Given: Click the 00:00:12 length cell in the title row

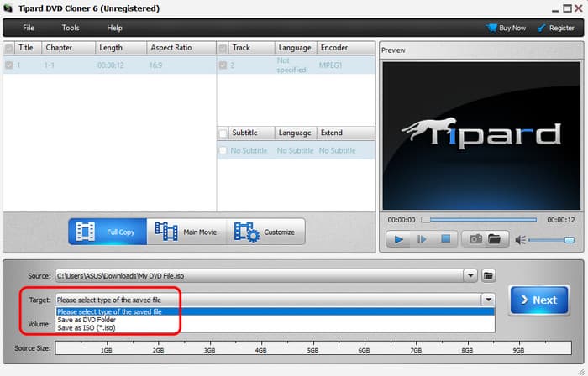Looking at the screenshot, I should click(x=111, y=65).
